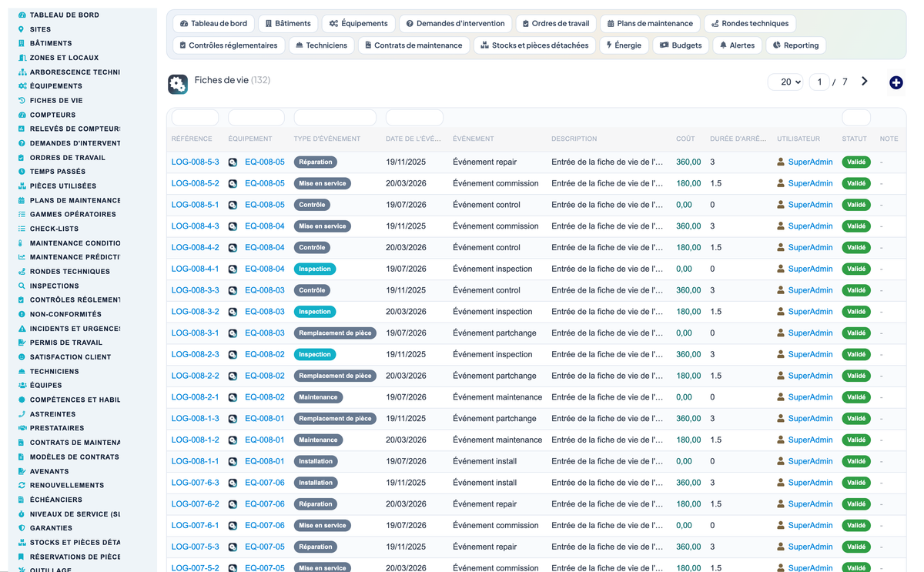Open Satisfaction client sidebar entry
The image size is (924, 572).
pyautogui.click(x=71, y=356)
